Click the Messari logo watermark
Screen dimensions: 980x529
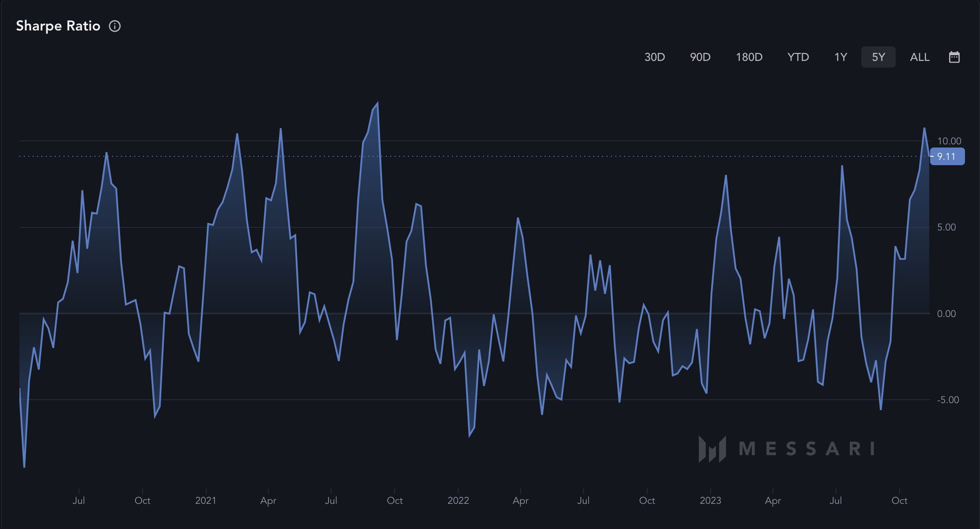click(787, 449)
